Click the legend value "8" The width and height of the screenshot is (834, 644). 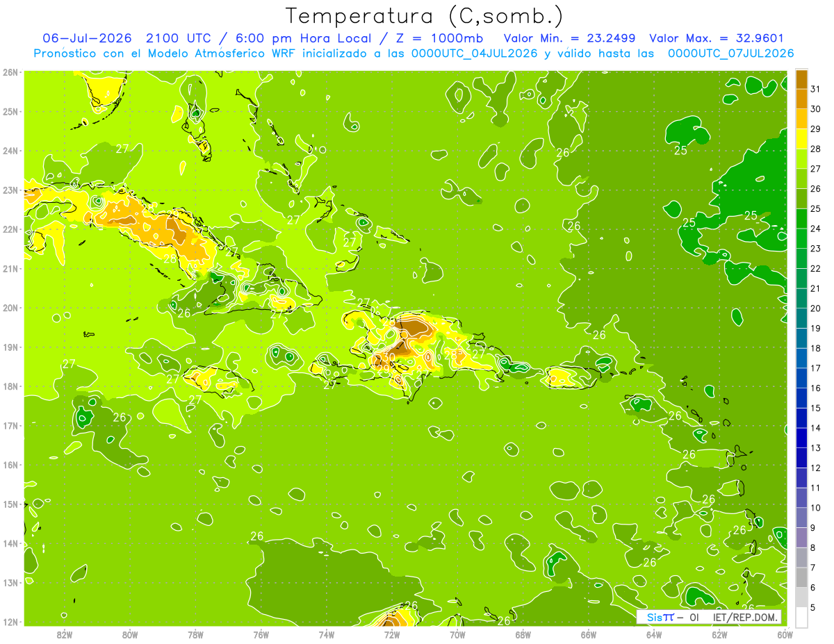[813, 547]
